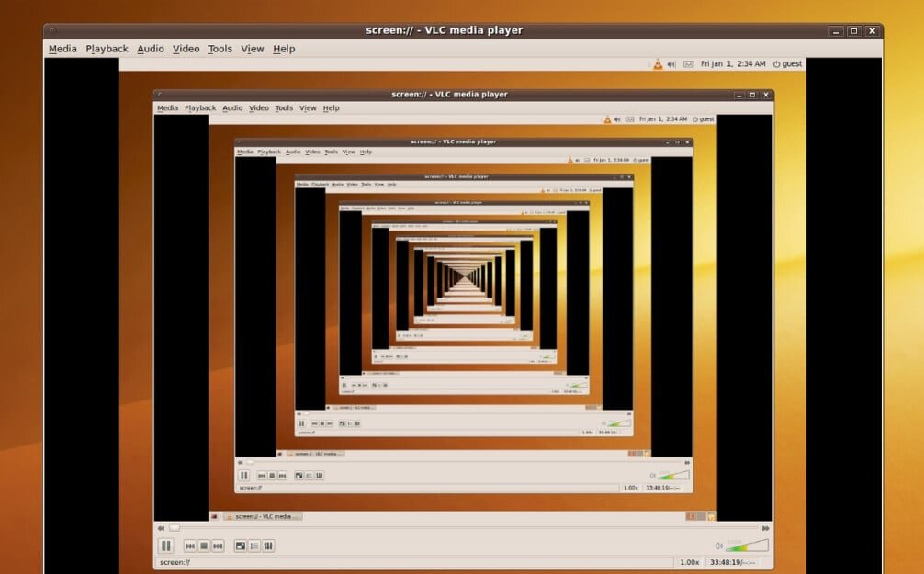Click the 33:48:19 time display in second-largest VLC window
Image resolution: width=924 pixels, height=574 pixels.
pyautogui.click(x=732, y=562)
